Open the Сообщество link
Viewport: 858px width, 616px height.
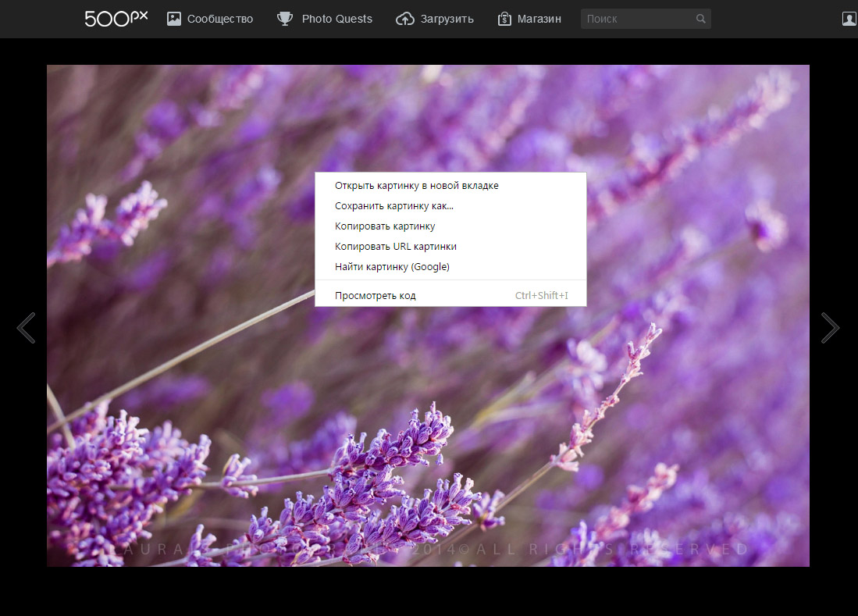[x=221, y=18]
